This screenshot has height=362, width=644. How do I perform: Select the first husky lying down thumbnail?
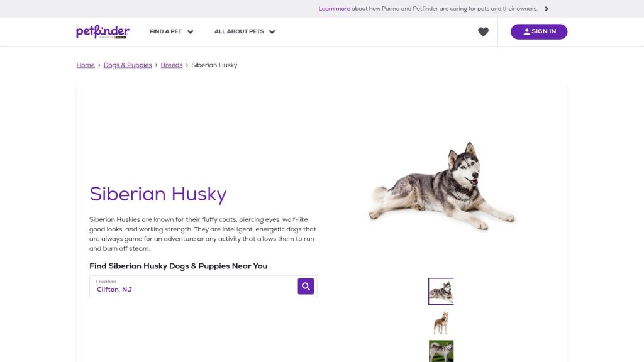point(441,292)
